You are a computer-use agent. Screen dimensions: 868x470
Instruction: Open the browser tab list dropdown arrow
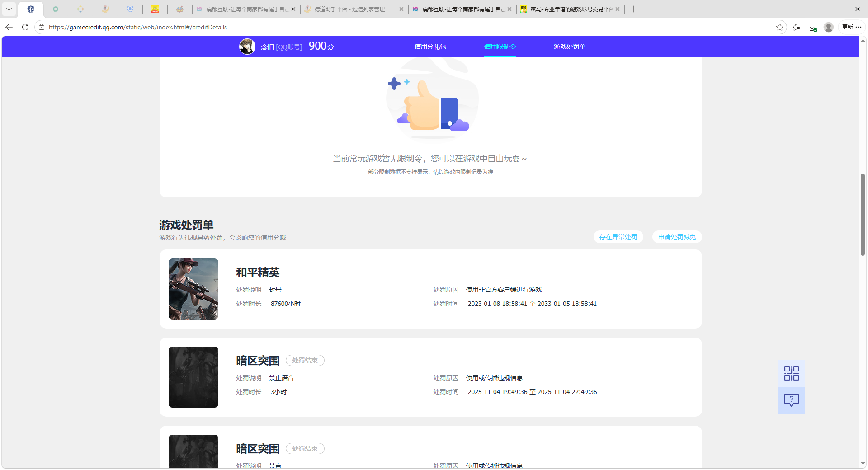pyautogui.click(x=9, y=9)
